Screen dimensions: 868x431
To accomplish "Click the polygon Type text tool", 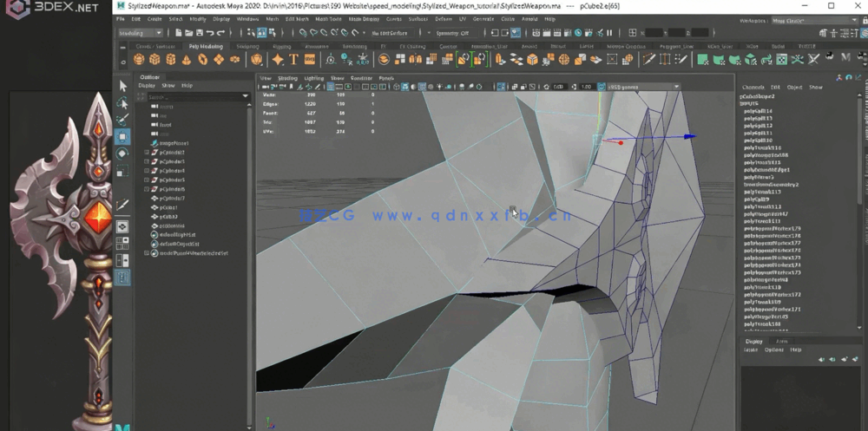I will pos(294,60).
